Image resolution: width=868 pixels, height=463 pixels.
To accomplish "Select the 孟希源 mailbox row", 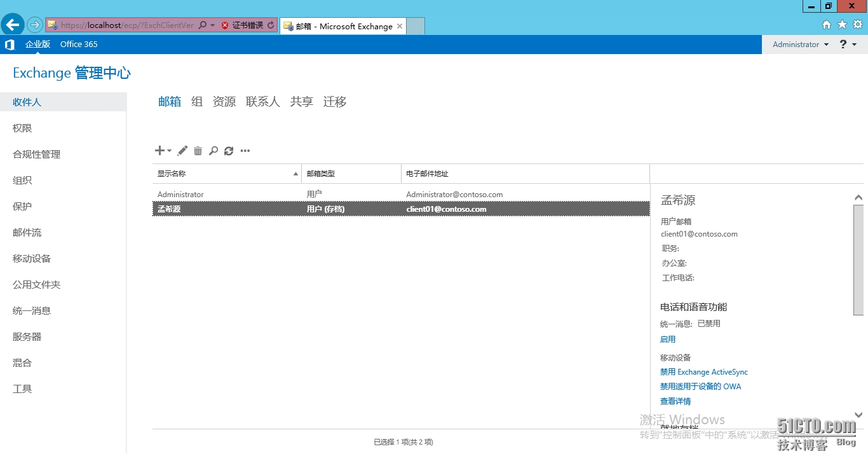I will (254, 209).
